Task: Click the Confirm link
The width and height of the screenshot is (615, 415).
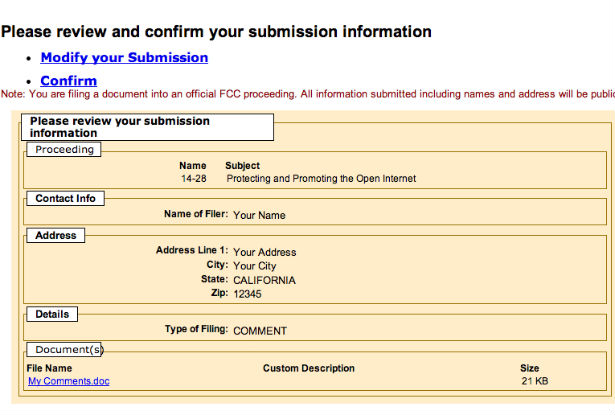Action: pos(68,81)
